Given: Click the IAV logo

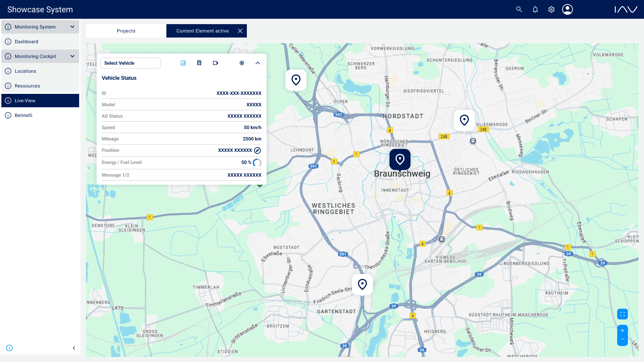Looking at the screenshot, I should click(x=626, y=9).
